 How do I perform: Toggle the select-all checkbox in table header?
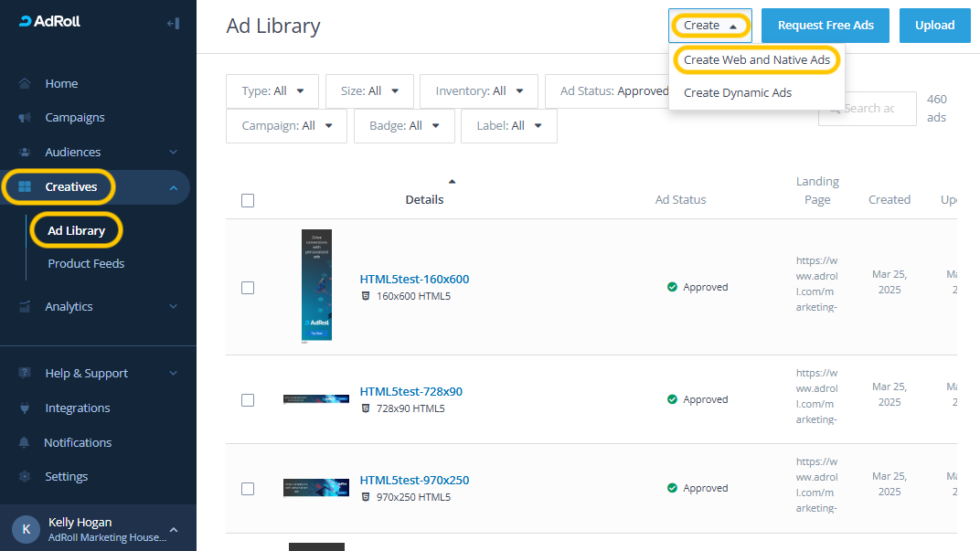(248, 201)
